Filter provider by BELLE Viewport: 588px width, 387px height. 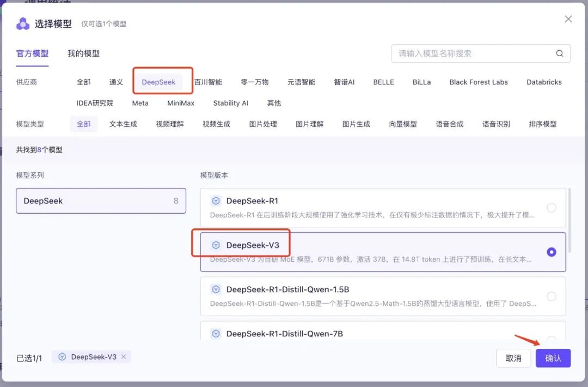384,82
